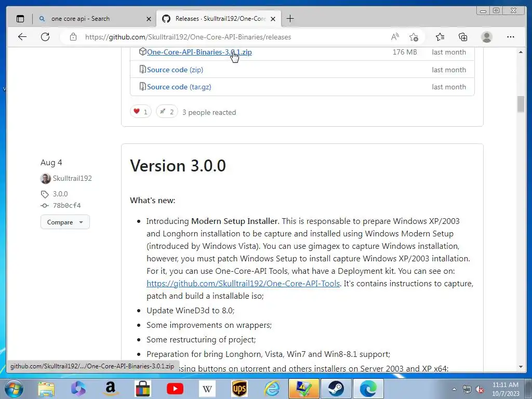The height and width of the screenshot is (399, 532).
Task: Select the Releases Skulltrail192/One-Core tab
Action: tap(219, 19)
